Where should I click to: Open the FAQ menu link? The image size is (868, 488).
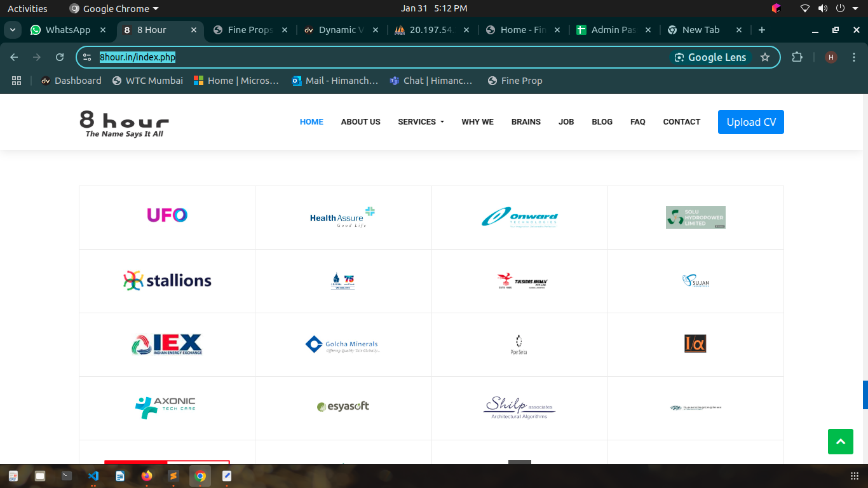638,122
